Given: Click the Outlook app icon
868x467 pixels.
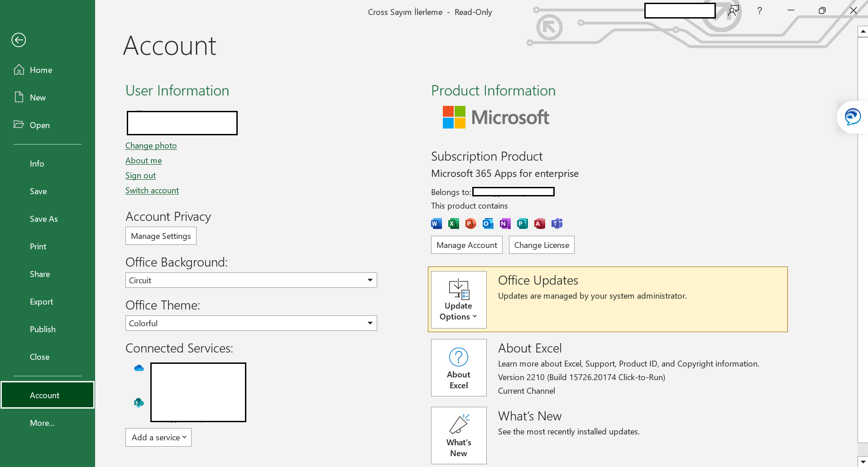Looking at the screenshot, I should (488, 224).
